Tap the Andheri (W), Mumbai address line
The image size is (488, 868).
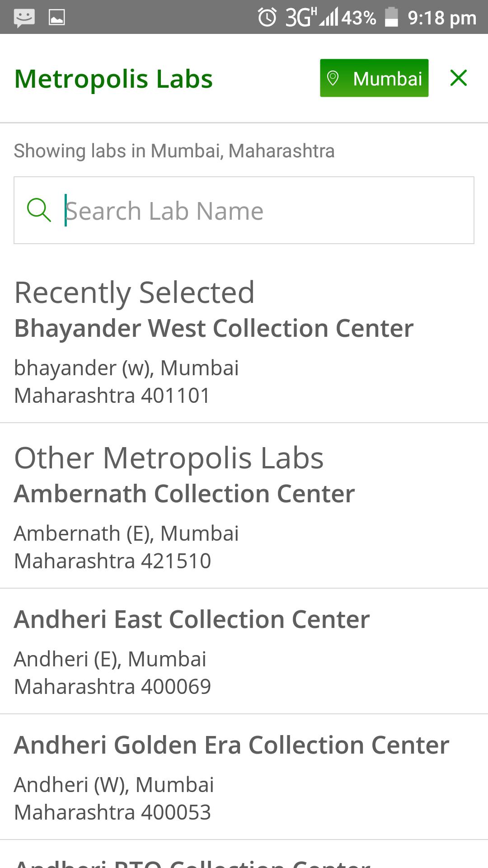click(x=114, y=785)
